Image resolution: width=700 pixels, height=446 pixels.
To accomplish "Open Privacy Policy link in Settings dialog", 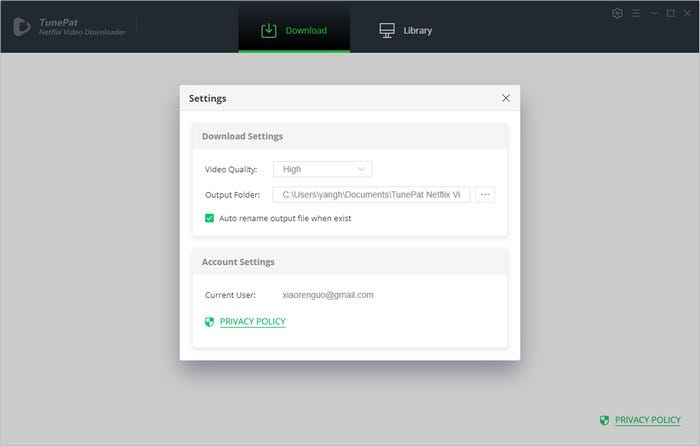I will point(253,321).
